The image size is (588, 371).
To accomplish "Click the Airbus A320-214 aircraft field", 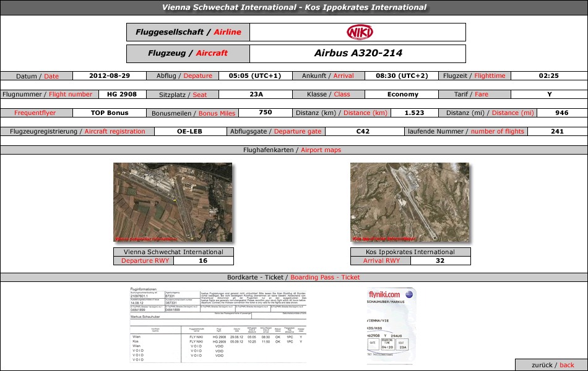I will click(x=358, y=54).
